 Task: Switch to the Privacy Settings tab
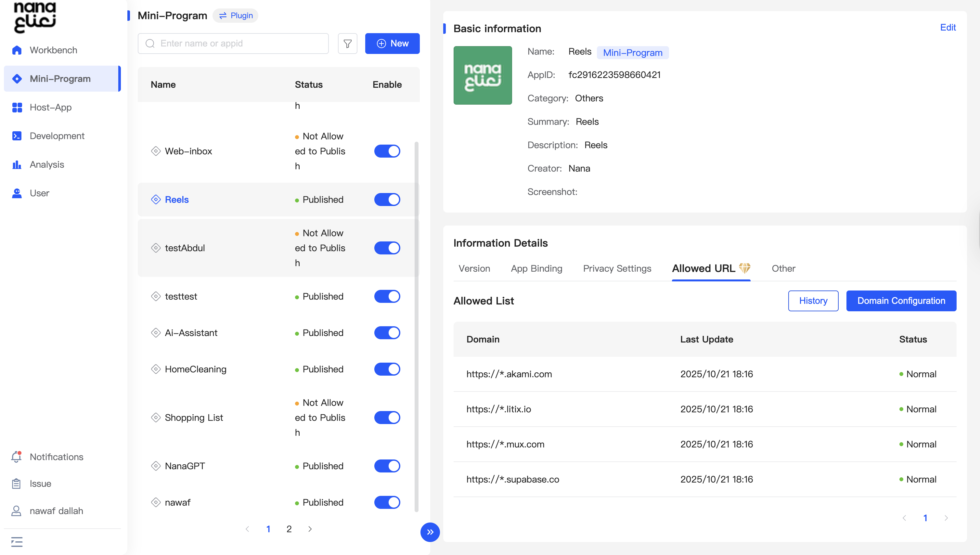pos(617,269)
